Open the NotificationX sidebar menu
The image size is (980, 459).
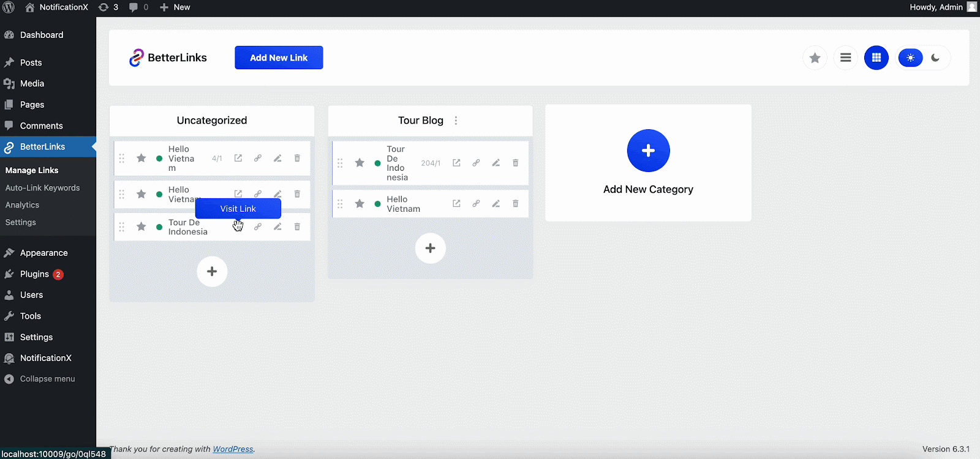[x=48, y=358]
